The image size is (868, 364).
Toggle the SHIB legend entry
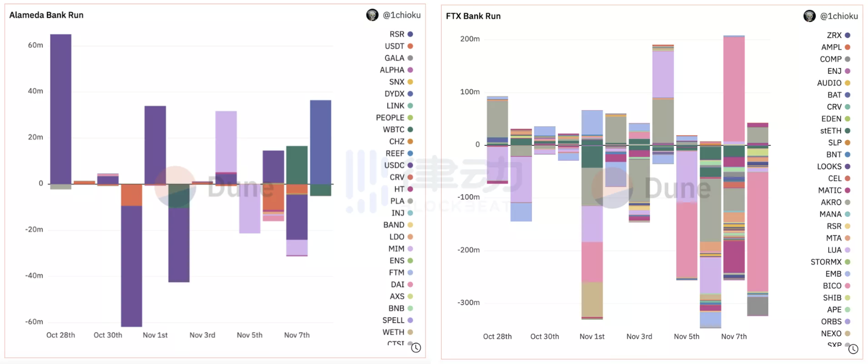tap(837, 298)
